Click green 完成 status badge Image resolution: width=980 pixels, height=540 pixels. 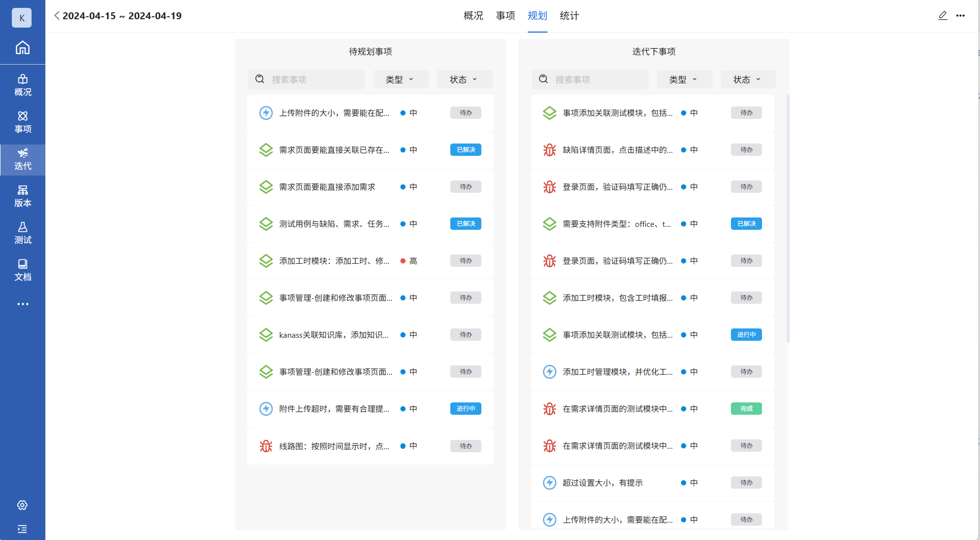[x=746, y=409]
